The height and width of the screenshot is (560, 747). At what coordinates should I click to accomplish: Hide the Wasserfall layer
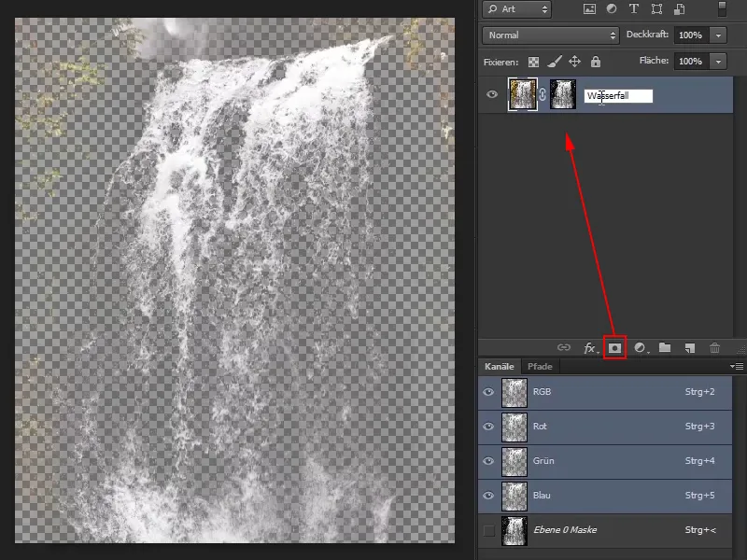pyautogui.click(x=492, y=94)
